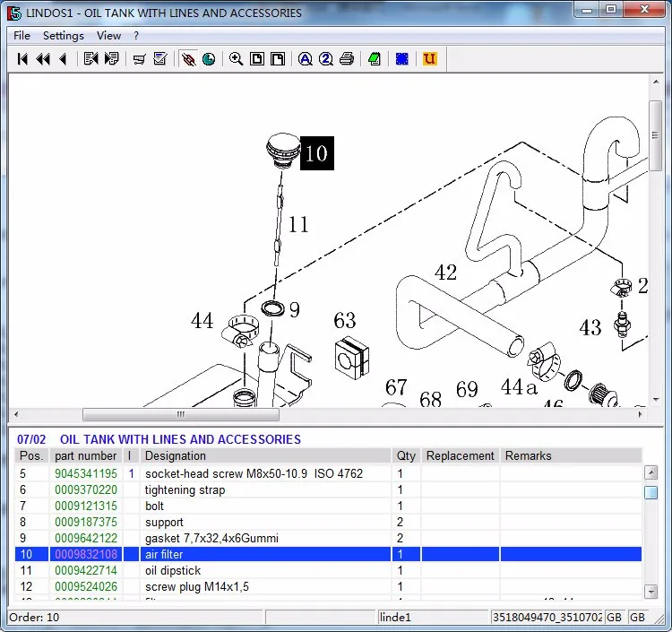Click the Designation column header
Screen dimensions: 672x632
(x=266, y=455)
